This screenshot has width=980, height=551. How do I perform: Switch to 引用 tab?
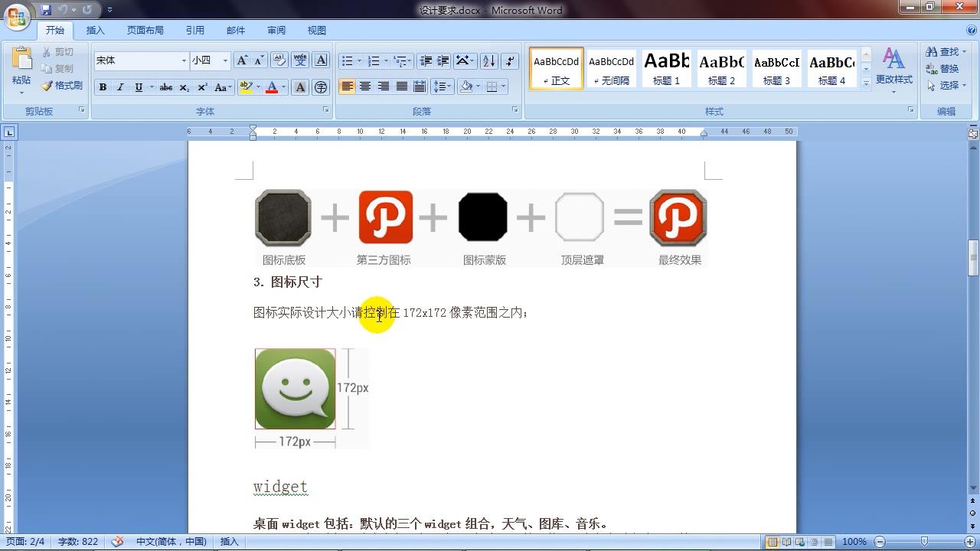[x=195, y=31]
